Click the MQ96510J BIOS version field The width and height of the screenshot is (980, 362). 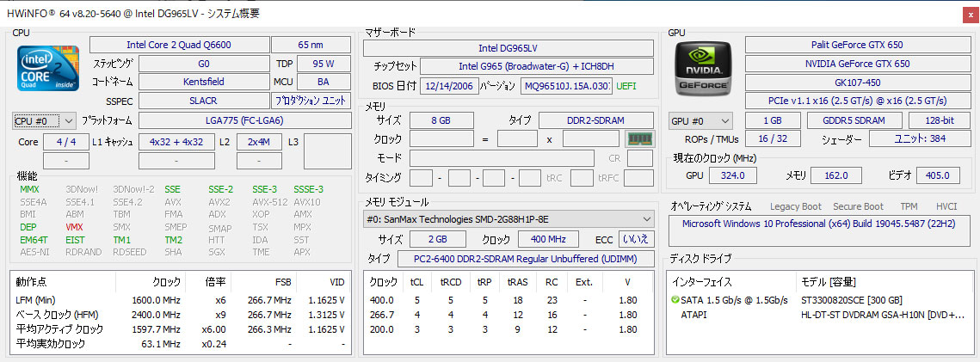pos(566,85)
